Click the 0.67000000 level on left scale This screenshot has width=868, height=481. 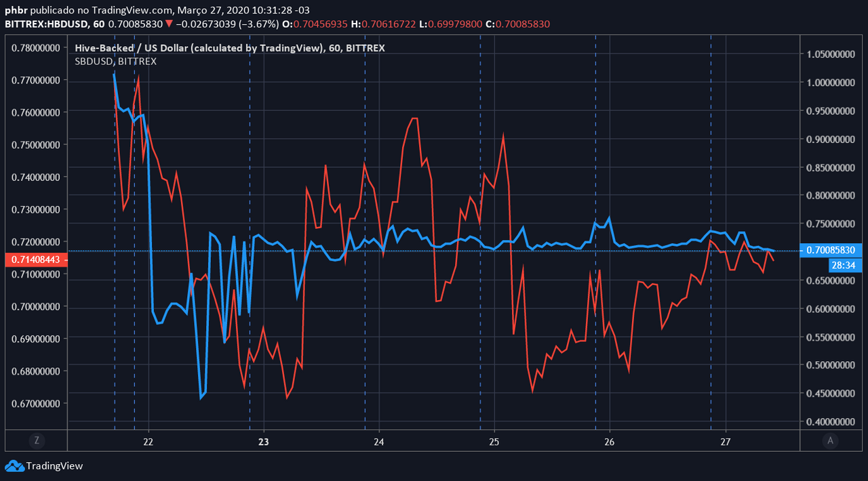tap(36, 404)
